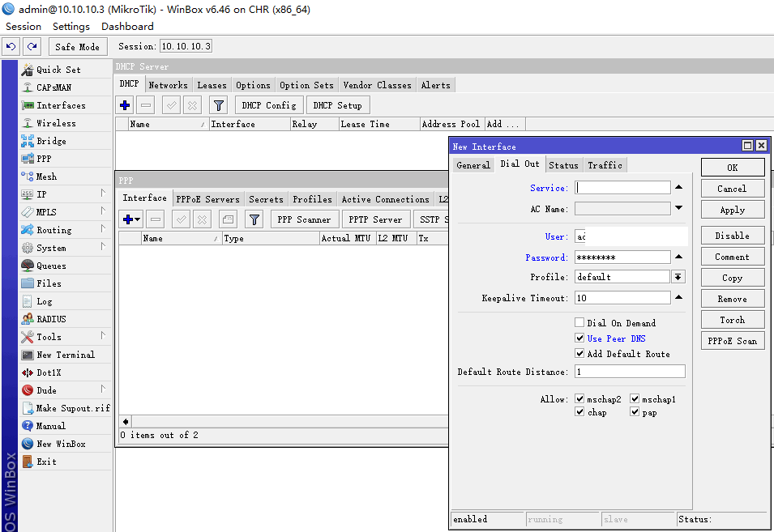Viewport: 774px width, 532px height.
Task: Click the Password input field
Action: [x=622, y=257]
